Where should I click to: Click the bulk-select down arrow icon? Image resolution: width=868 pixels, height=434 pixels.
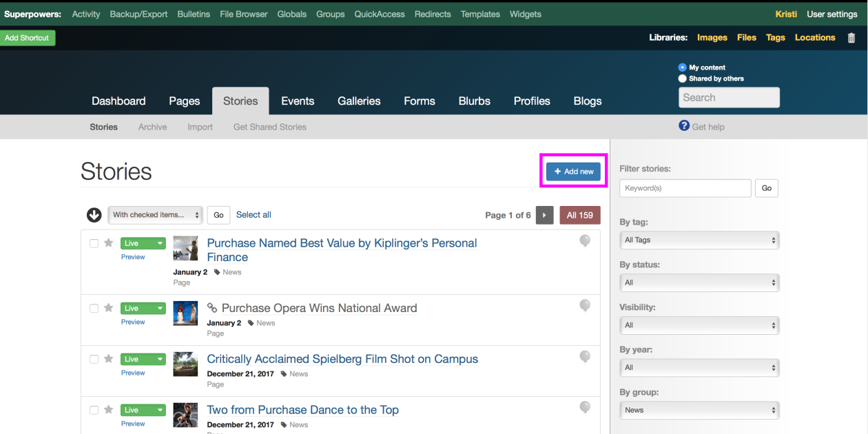pos(94,215)
